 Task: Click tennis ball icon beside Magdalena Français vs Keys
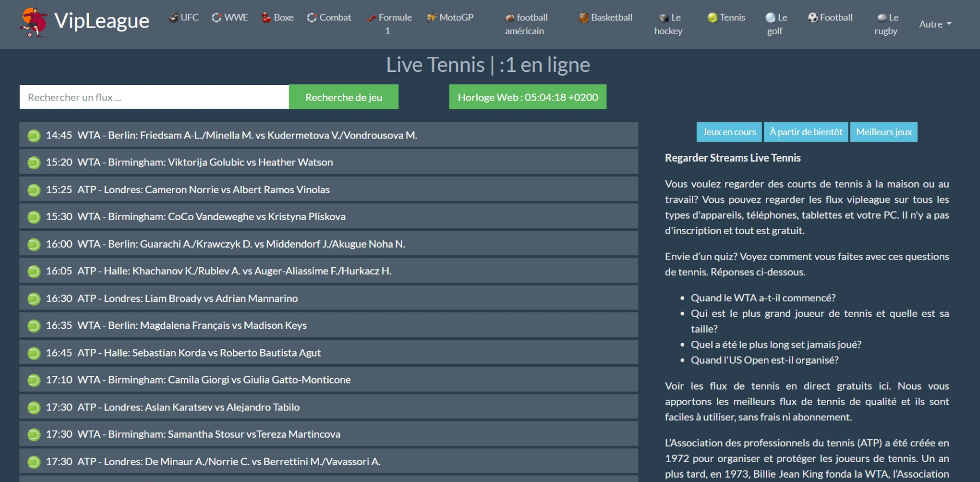pyautogui.click(x=34, y=326)
